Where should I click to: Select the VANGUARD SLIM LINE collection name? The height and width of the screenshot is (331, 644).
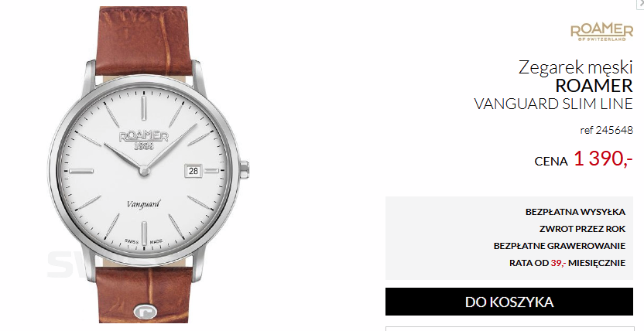(x=553, y=104)
